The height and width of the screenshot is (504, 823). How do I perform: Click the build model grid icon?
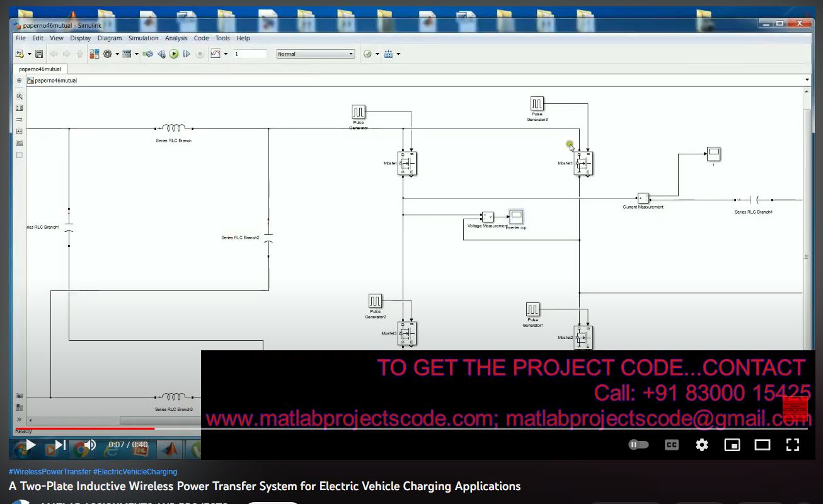(389, 54)
